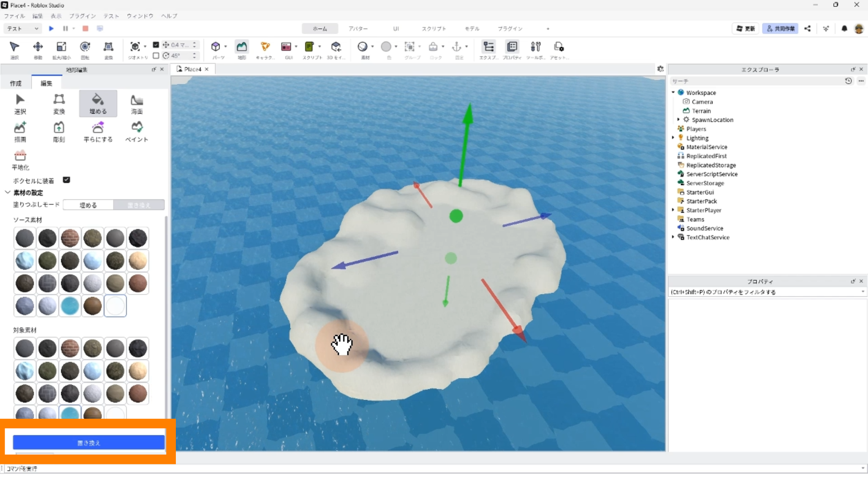This screenshot has width=868, height=488.
Task: Select the brick source material swatch
Action: [x=70, y=238]
